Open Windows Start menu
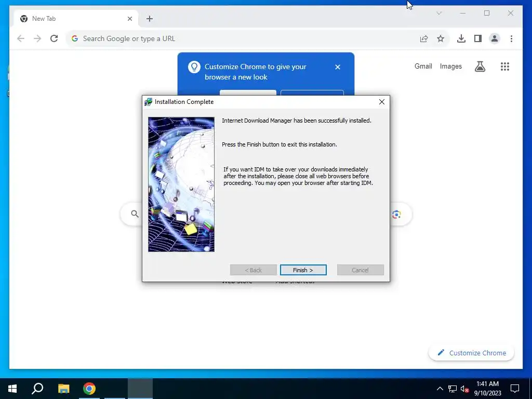 pyautogui.click(x=12, y=389)
